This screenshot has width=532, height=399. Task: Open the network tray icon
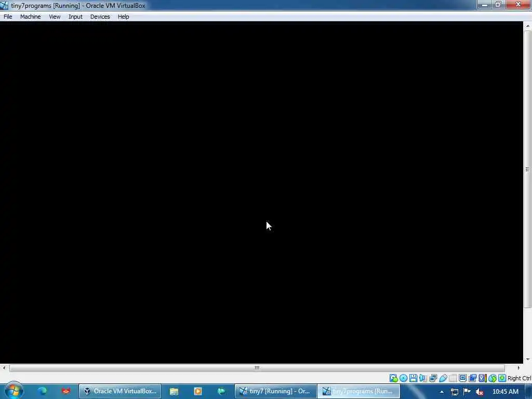click(454, 392)
